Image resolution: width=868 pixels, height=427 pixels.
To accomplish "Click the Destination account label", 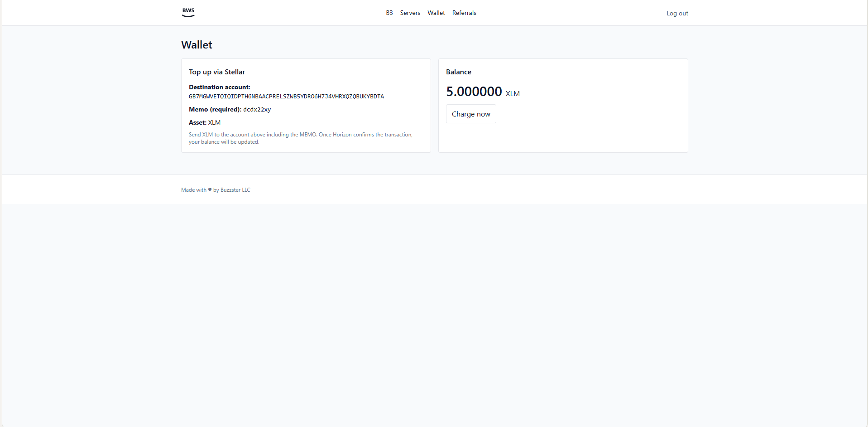I will pos(219,87).
